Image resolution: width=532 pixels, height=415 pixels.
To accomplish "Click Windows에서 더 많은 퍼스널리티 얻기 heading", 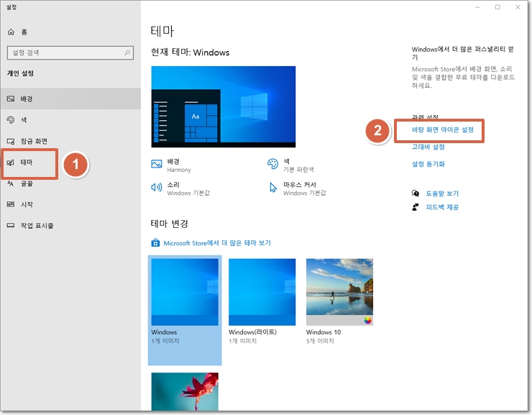I will [x=463, y=53].
